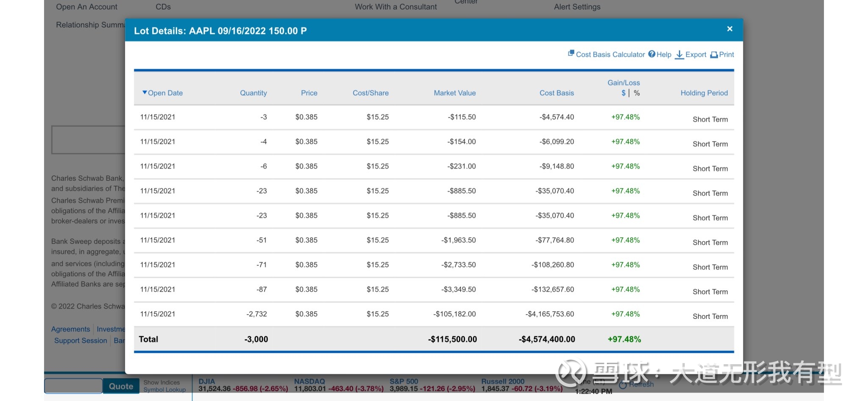
Task: Open Support Session footer link
Action: (x=81, y=340)
